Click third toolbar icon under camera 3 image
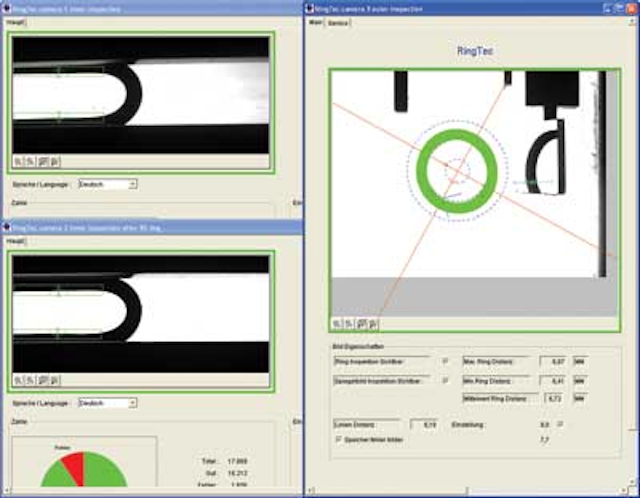Image resolution: width=640 pixels, height=498 pixels. tap(362, 324)
